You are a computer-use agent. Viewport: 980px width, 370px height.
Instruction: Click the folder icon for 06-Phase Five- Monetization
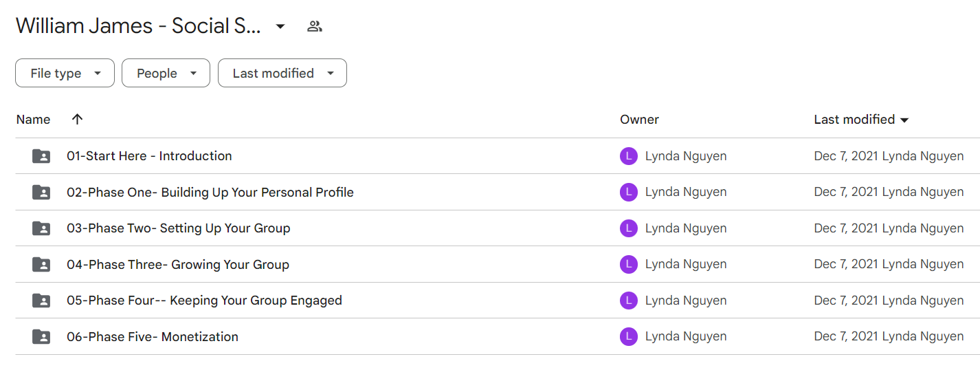[41, 337]
